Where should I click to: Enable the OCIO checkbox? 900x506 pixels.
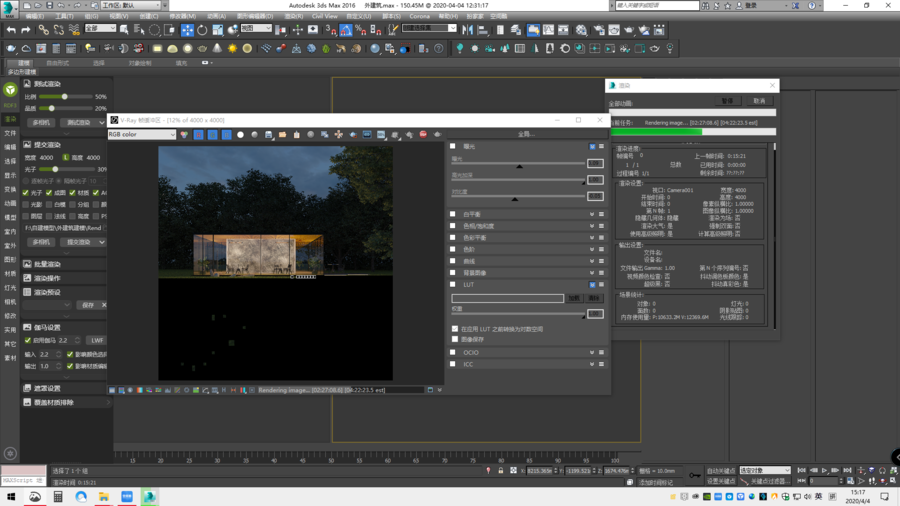coord(453,352)
